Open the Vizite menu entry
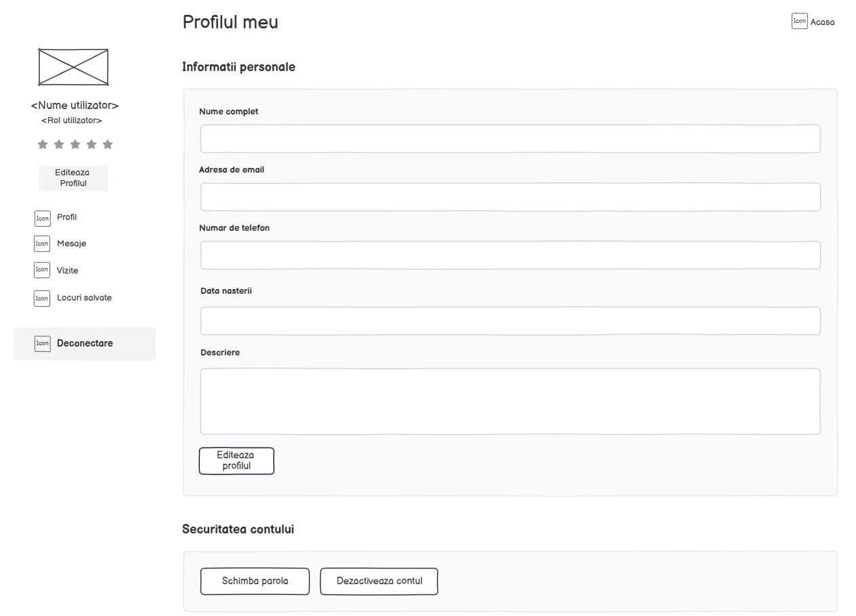 [x=68, y=271]
